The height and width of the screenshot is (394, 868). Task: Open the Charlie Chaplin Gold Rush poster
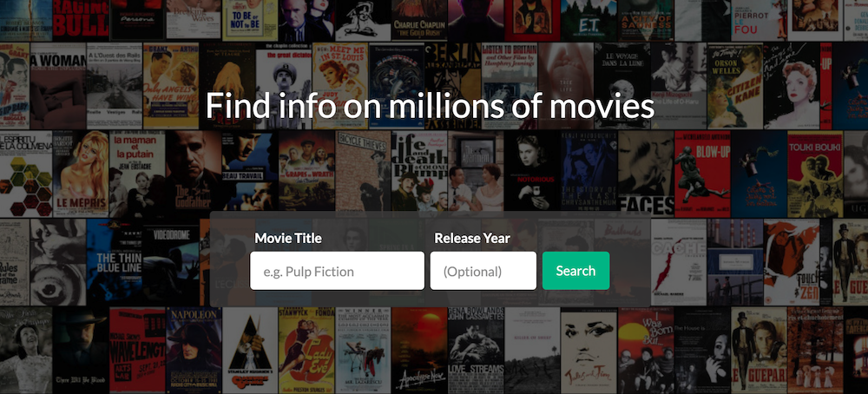[419, 20]
